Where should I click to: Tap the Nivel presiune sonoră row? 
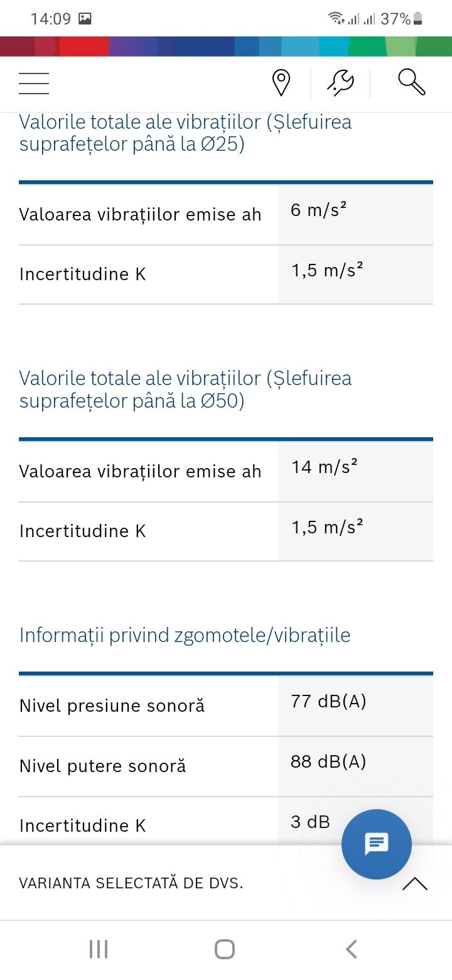(226, 705)
